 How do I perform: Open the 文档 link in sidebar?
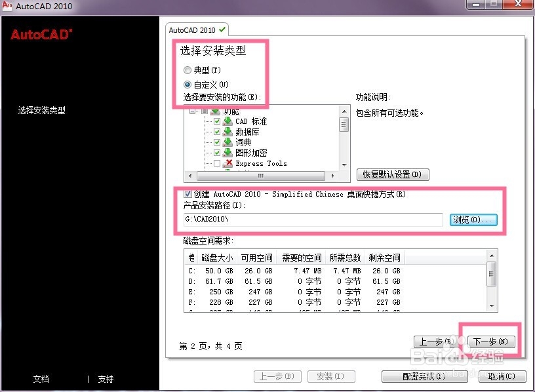coord(41,379)
